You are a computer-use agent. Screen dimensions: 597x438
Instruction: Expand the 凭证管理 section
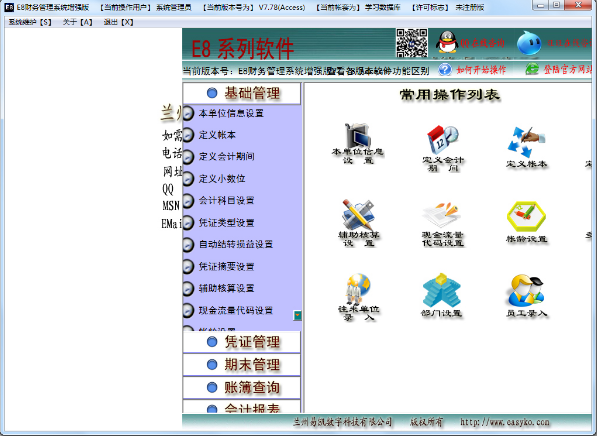[x=242, y=342]
